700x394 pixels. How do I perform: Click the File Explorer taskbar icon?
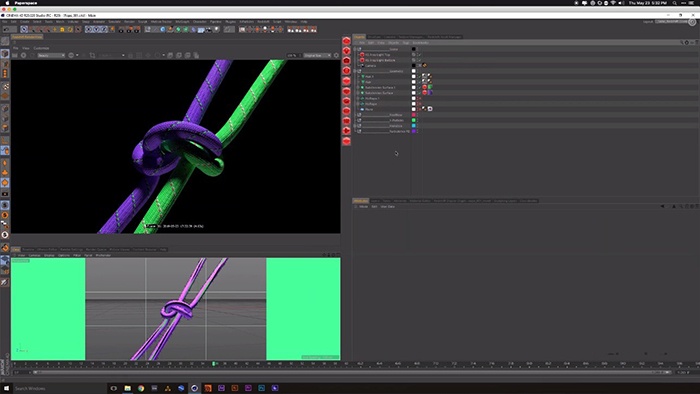coord(128,388)
